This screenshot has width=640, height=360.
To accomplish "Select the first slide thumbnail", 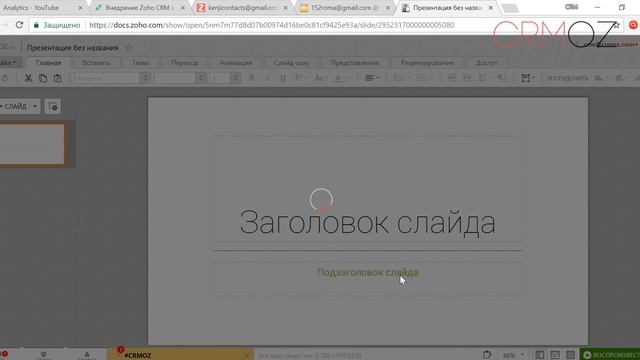I will click(32, 144).
